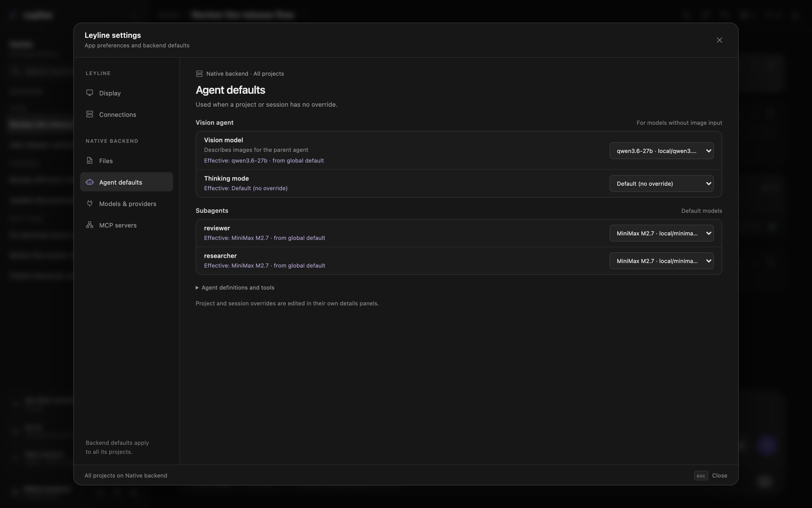Viewport: 812px width, 508px height.
Task: Open the Connections settings page
Action: [x=127, y=115]
